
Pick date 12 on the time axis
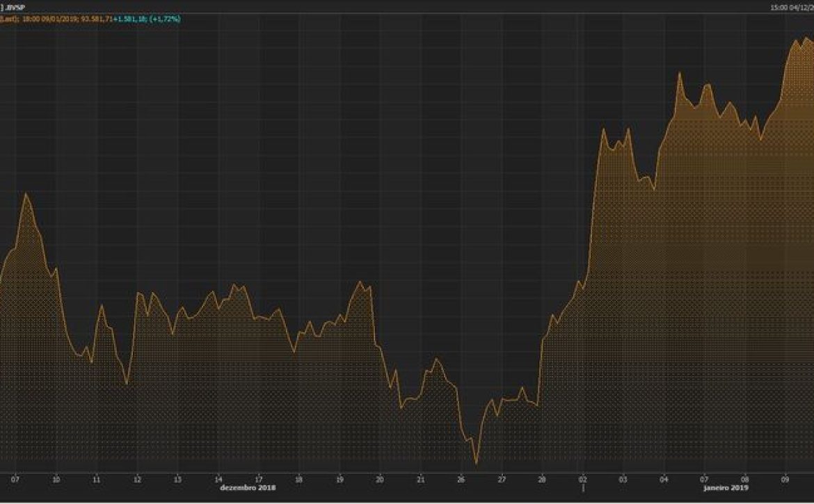137,479
